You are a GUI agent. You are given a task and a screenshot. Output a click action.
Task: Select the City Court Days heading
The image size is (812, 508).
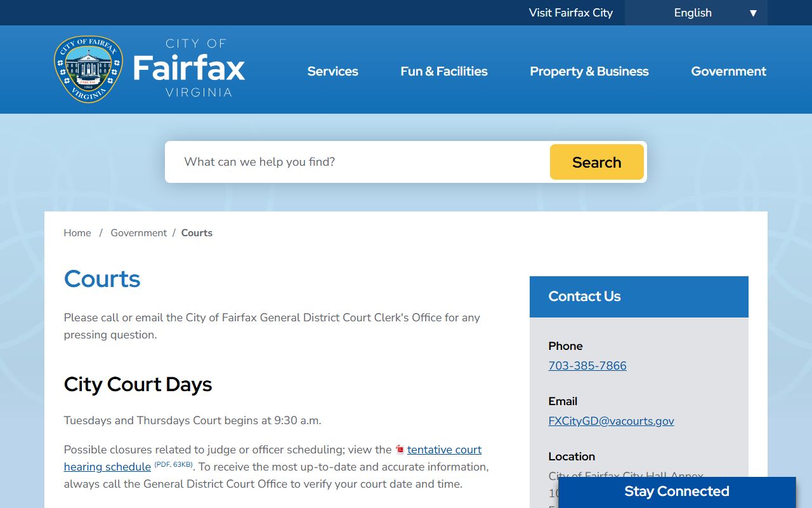click(x=138, y=385)
